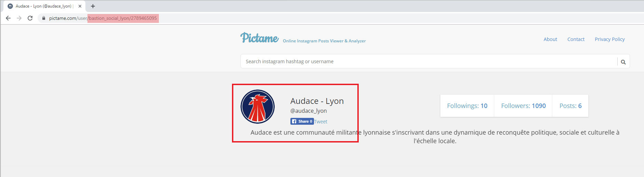Viewport: 644px width, 177px height.
Task: Click the Tweet link
Action: coord(321,122)
